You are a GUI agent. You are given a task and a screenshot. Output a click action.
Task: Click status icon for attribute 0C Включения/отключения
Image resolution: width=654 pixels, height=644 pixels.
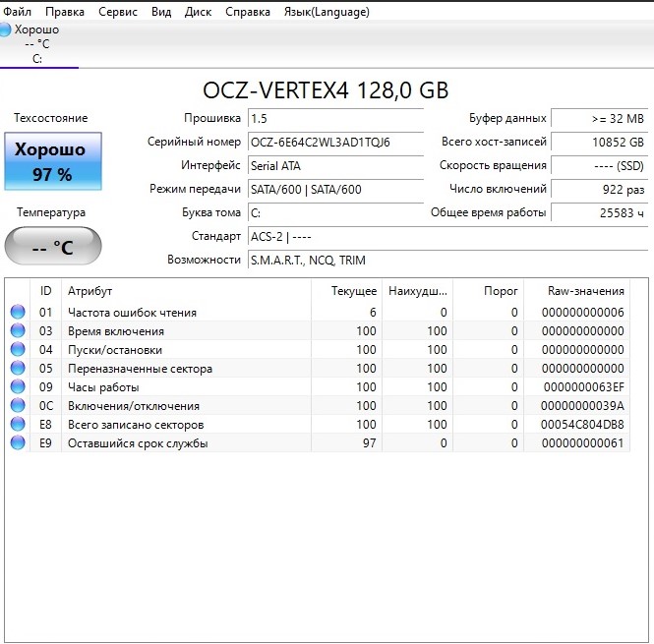pyautogui.click(x=18, y=405)
